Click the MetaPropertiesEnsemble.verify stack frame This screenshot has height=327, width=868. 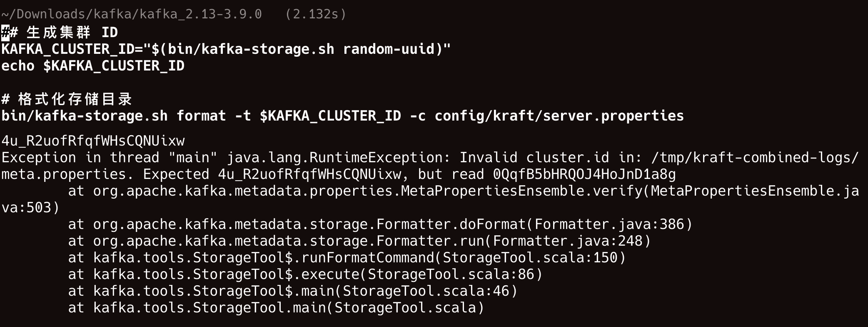(463, 191)
